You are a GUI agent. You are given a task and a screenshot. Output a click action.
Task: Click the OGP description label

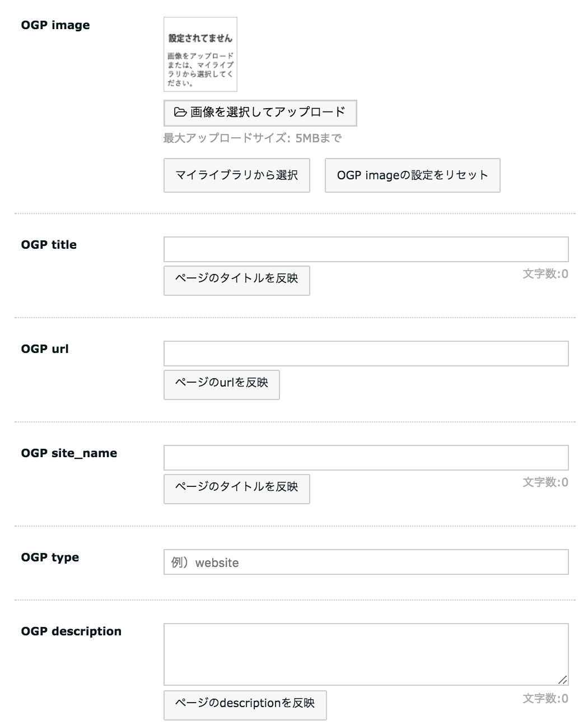tap(71, 631)
